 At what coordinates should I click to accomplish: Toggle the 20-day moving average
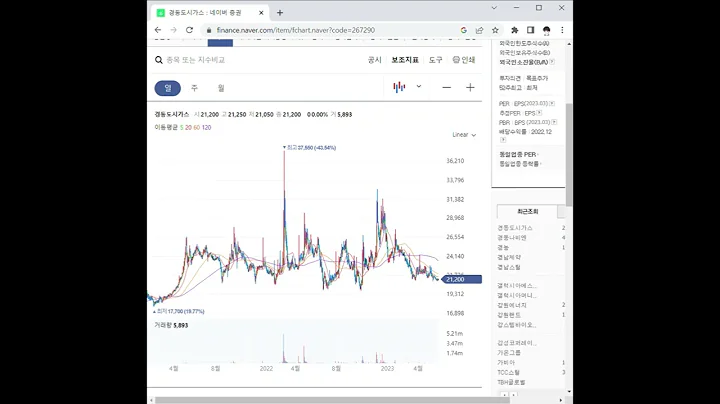188,128
